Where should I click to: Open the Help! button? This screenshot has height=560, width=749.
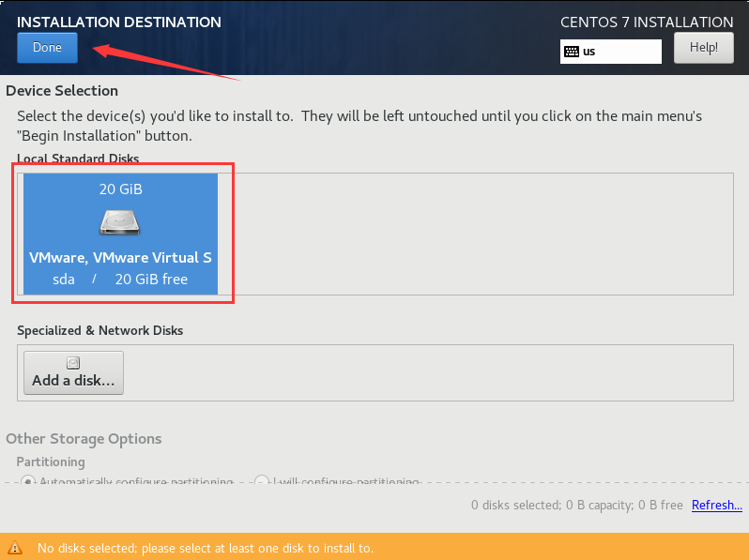point(704,47)
